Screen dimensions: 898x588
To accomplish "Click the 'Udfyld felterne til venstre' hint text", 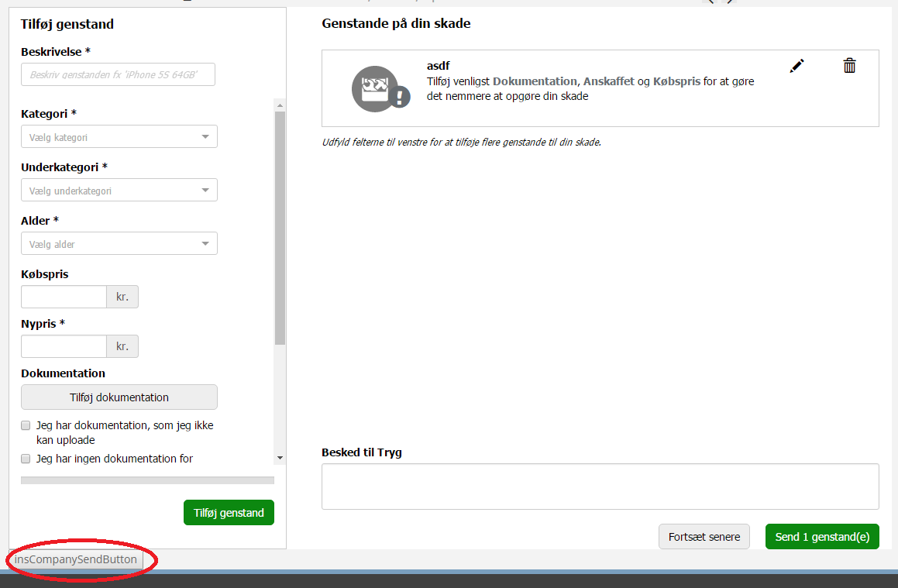I will click(462, 142).
